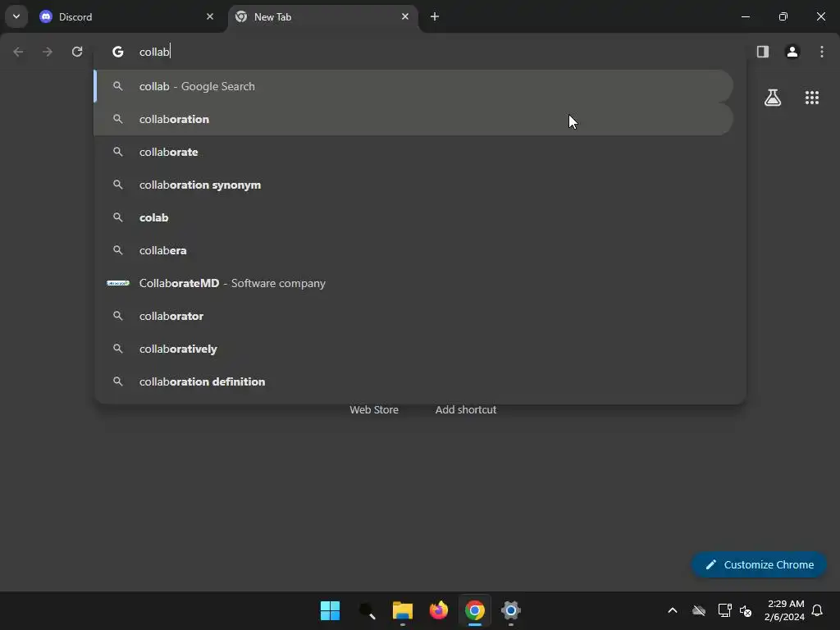
Task: Open the profile avatar menu
Action: (x=792, y=52)
